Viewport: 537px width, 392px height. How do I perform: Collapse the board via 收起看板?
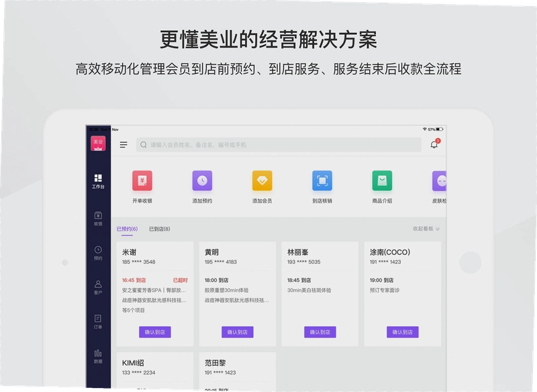(426, 229)
